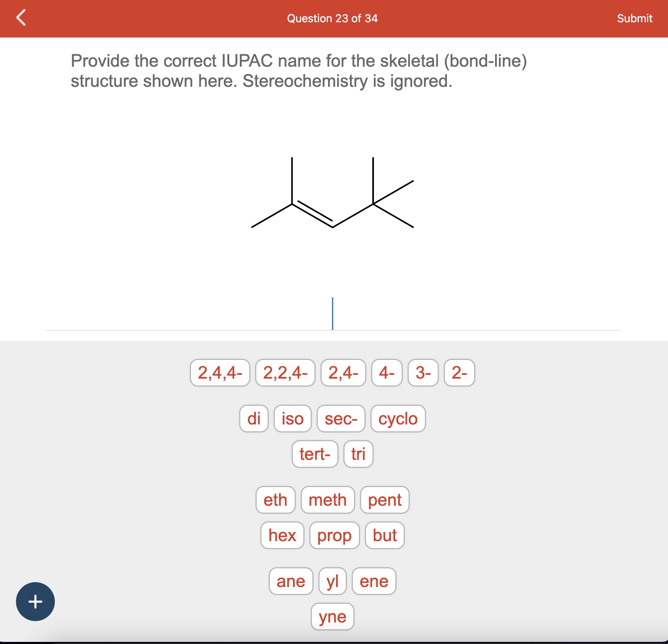
Task: Pick the "pent" root tile
Action: pos(384,500)
